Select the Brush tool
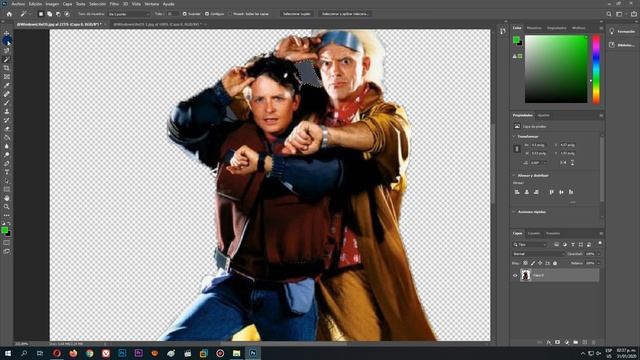This screenshot has width=640, height=360. 7,103
